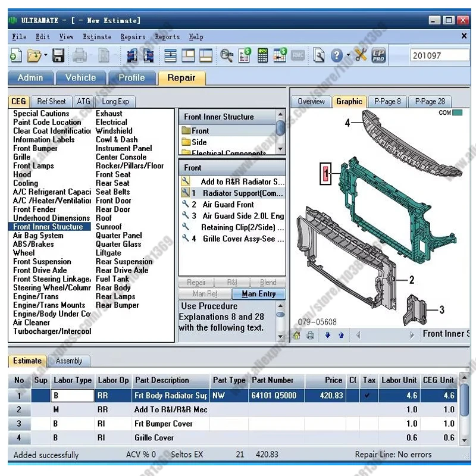Viewport: 476px width, 476px height.
Task: Click the calendar with dollar icon
Action: pos(280,55)
